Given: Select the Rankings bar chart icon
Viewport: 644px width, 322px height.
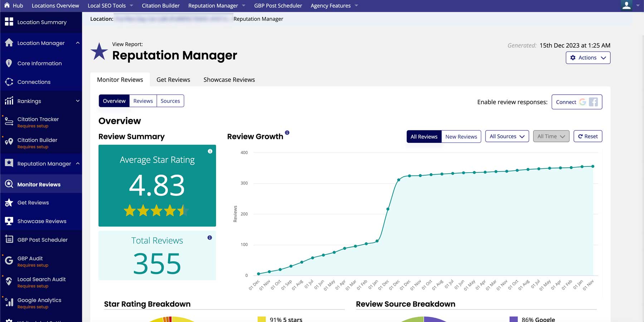Looking at the screenshot, I should coord(9,101).
